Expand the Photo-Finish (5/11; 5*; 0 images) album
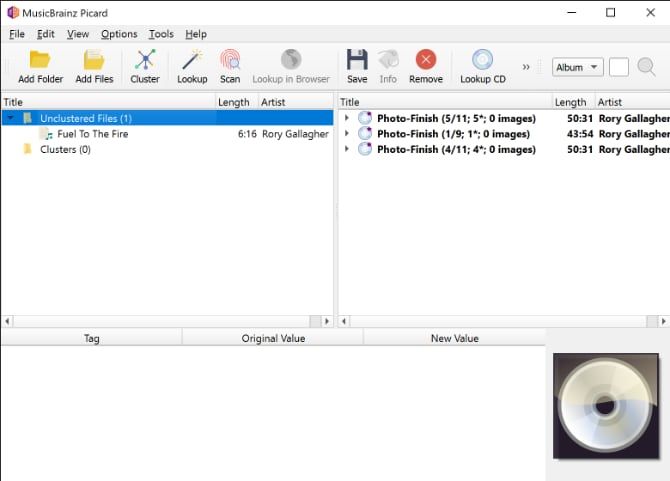 pyautogui.click(x=347, y=118)
